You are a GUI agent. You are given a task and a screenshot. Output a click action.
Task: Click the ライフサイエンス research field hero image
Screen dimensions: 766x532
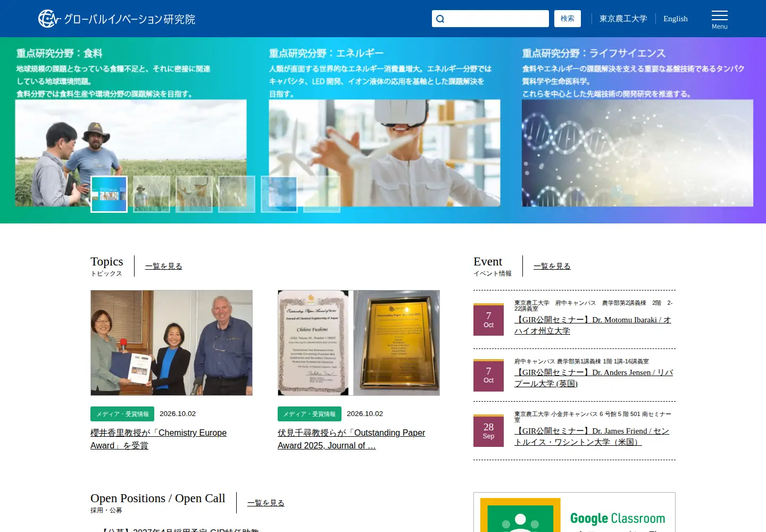coord(637,153)
